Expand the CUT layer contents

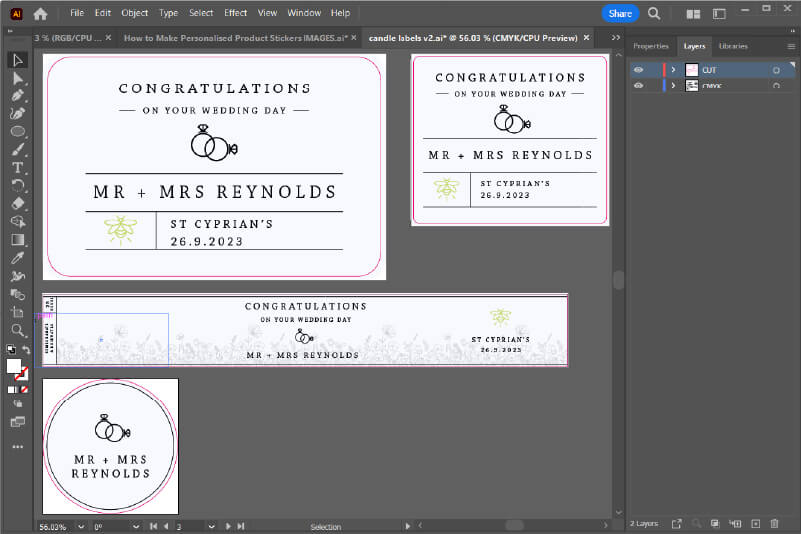673,70
